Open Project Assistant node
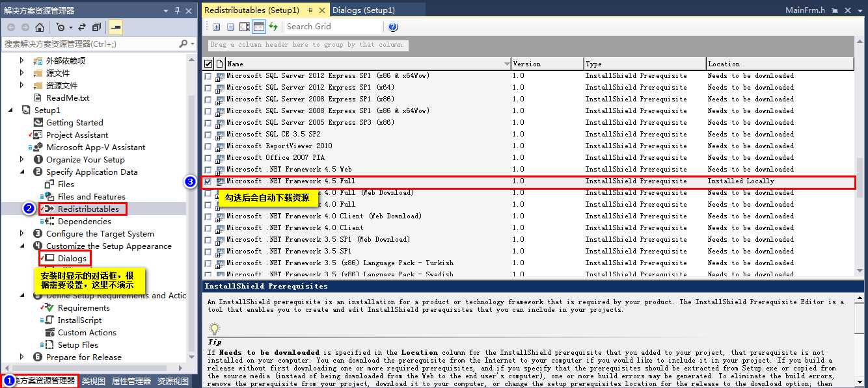868x388 pixels. pyautogui.click(x=77, y=135)
